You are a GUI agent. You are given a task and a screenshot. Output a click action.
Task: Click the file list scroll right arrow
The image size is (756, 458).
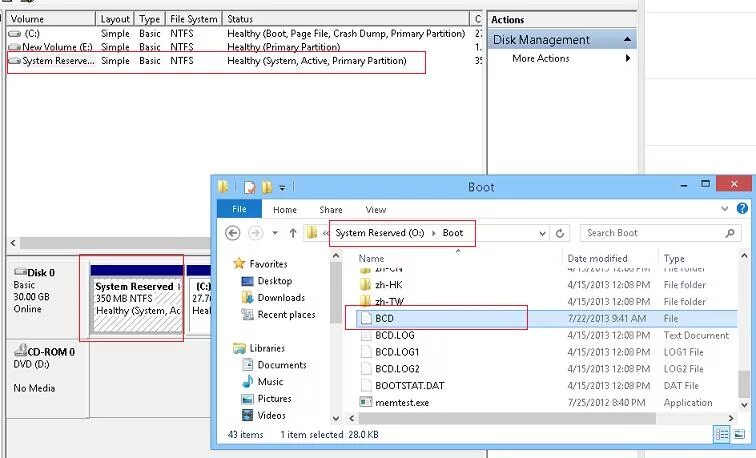point(731,418)
